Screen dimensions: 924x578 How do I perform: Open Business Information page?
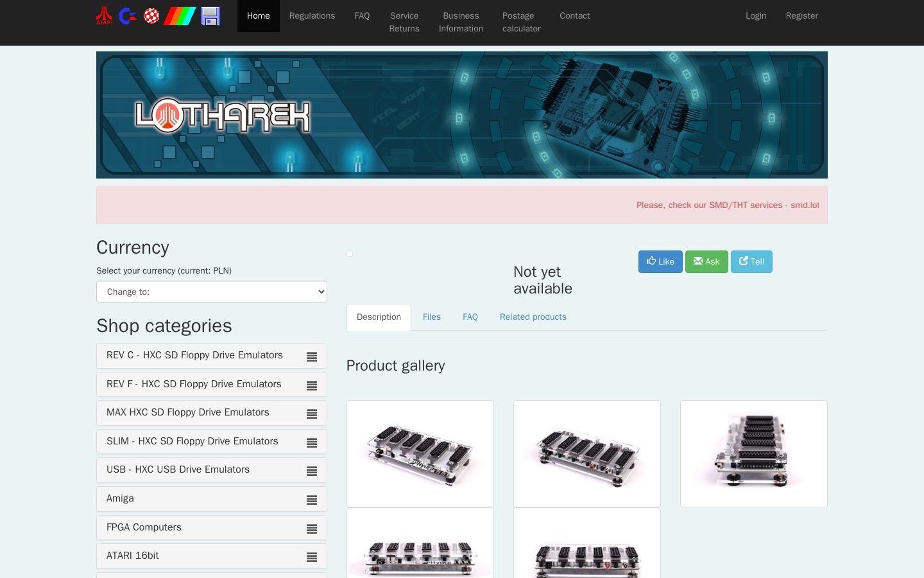[x=461, y=22]
